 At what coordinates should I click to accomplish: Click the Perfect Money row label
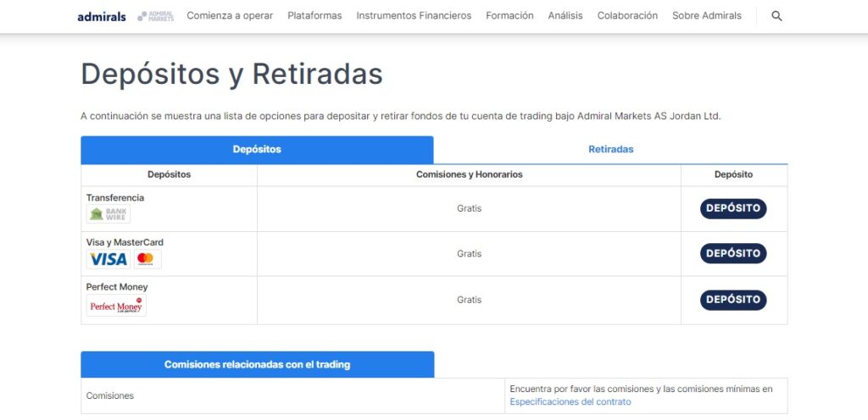(x=117, y=287)
